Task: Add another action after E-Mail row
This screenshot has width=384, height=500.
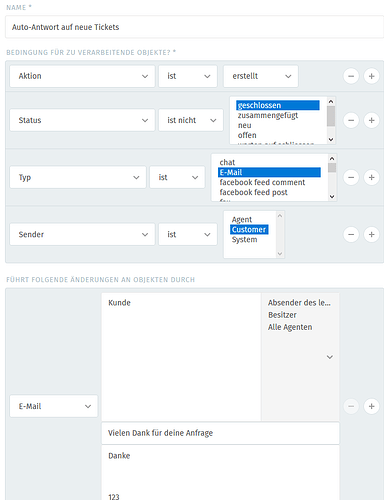Action: (x=371, y=406)
